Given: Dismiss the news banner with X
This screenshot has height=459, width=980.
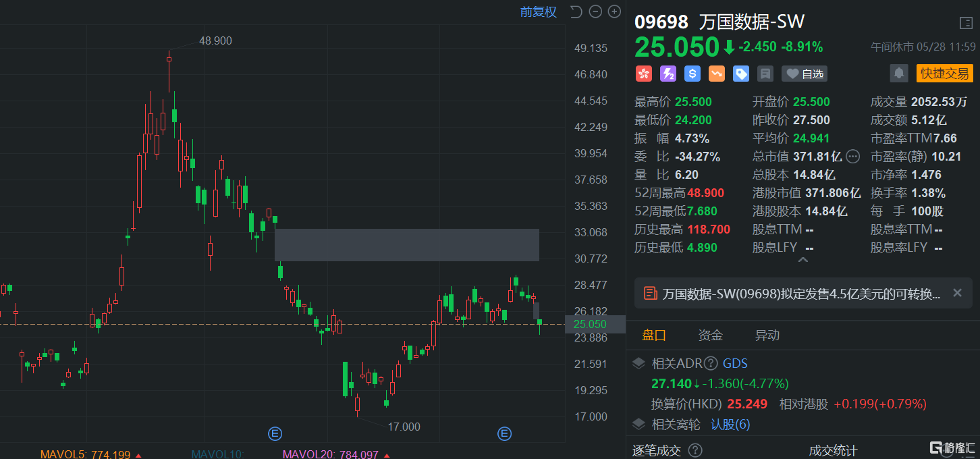Looking at the screenshot, I should pyautogui.click(x=957, y=293).
